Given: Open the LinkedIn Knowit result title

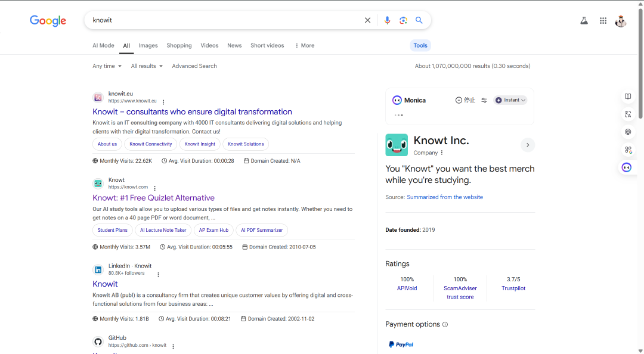Looking at the screenshot, I should (x=105, y=284).
